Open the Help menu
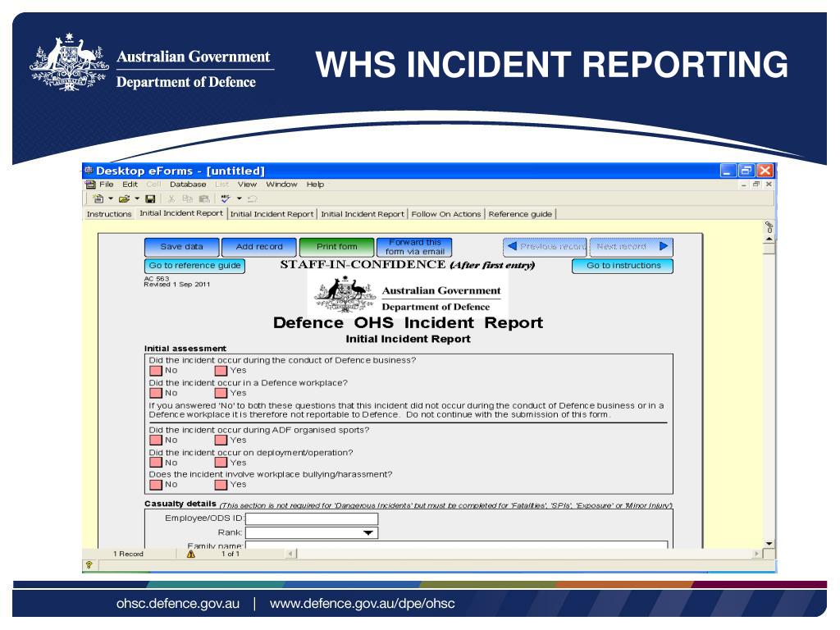The height and width of the screenshot is (630, 840). (x=316, y=185)
